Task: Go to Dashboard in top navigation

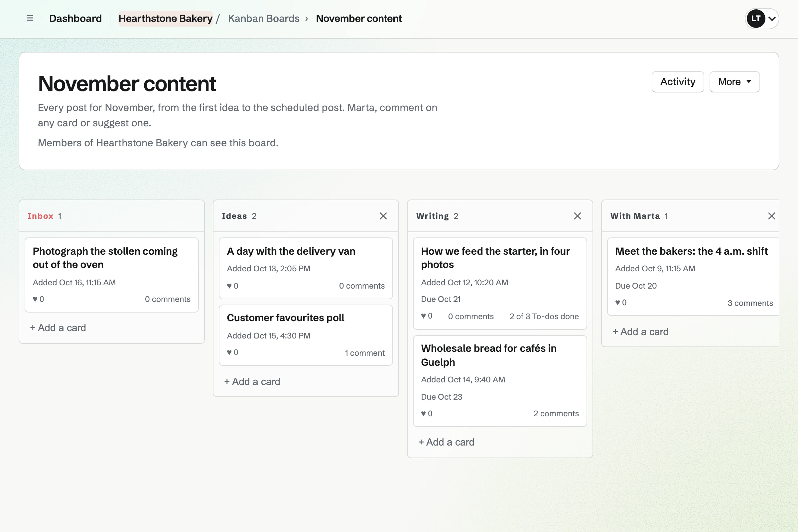Action: [75, 18]
